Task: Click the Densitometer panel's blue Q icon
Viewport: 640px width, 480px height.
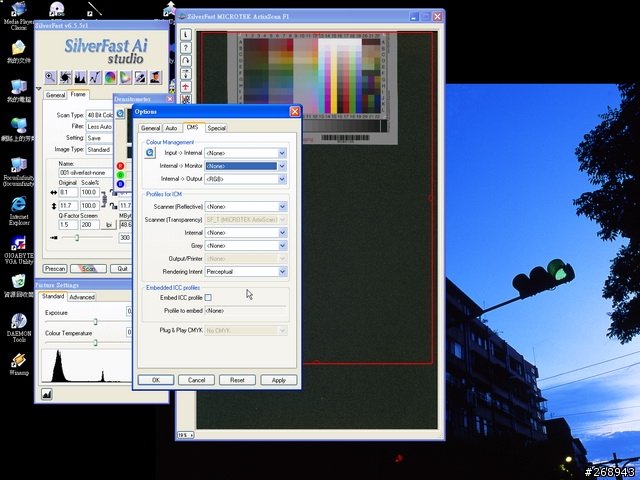Action: [x=120, y=113]
